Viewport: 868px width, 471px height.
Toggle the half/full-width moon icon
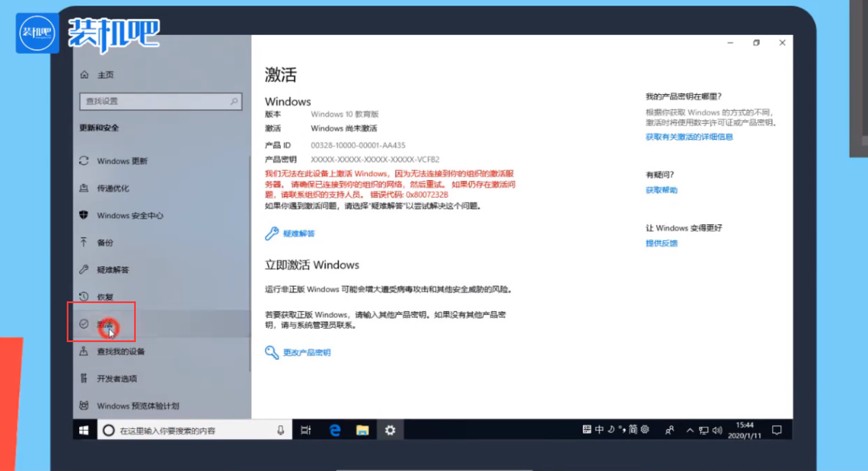(611, 430)
